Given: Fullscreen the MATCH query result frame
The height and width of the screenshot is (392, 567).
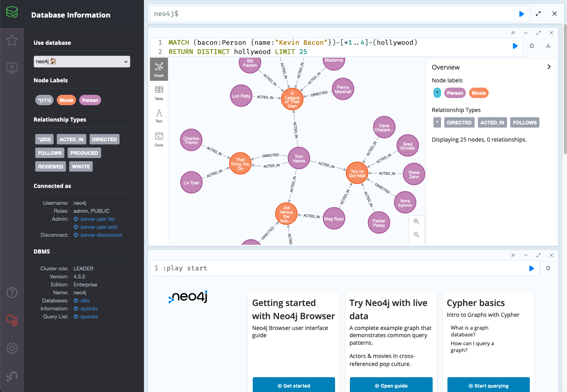Looking at the screenshot, I should 539,33.
